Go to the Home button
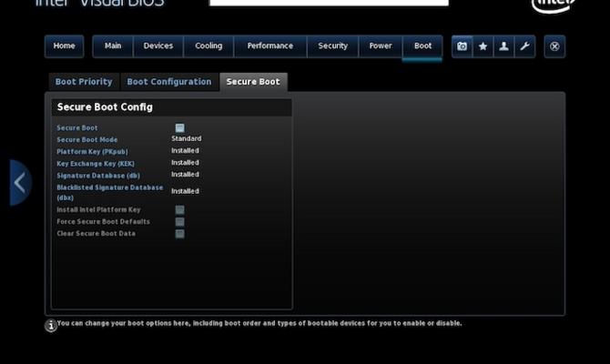The width and height of the screenshot is (610, 364). point(65,46)
